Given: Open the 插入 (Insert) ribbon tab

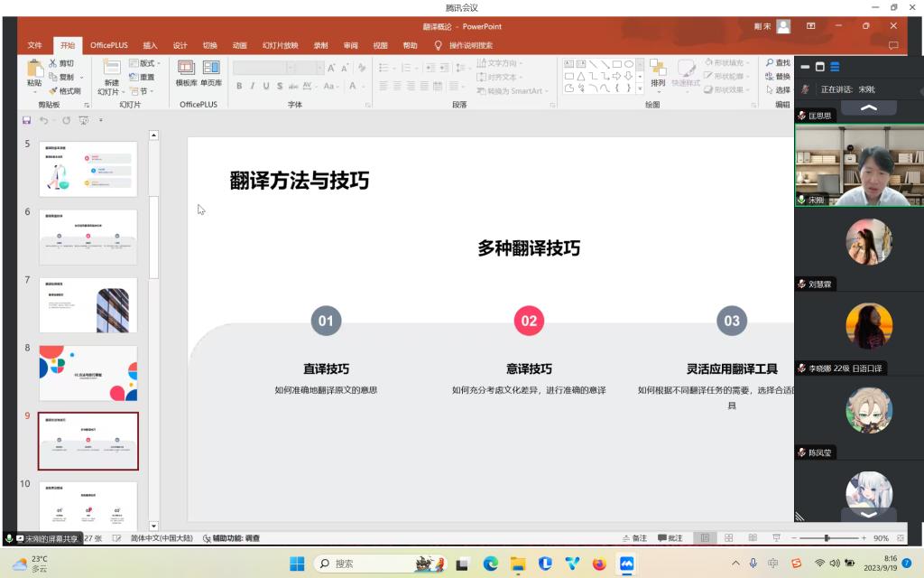Looking at the screenshot, I should 150,45.
